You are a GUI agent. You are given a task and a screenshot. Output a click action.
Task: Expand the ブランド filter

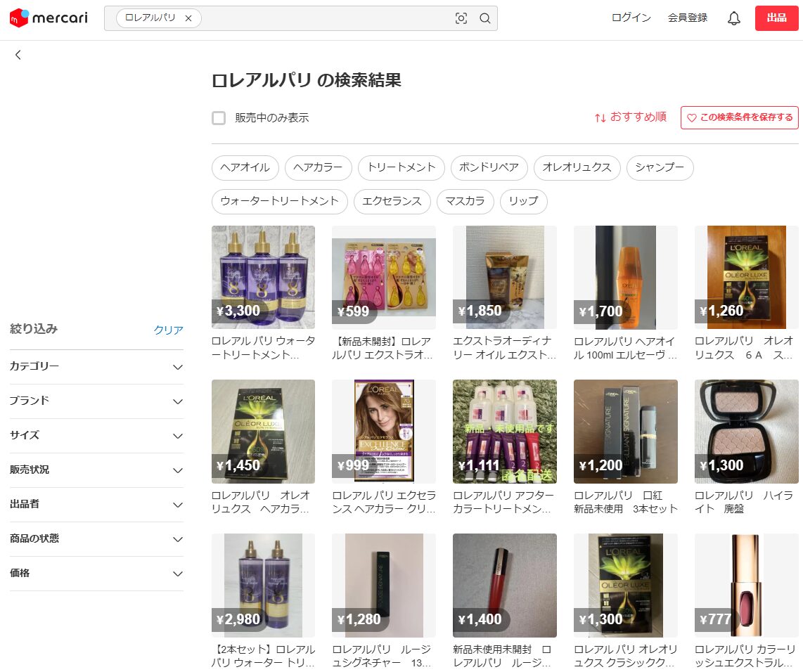(96, 401)
